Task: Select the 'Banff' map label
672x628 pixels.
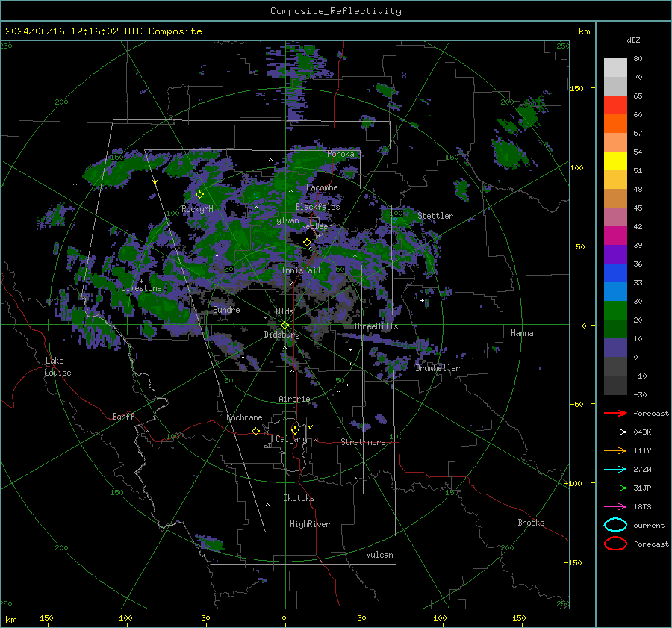Action: (123, 416)
